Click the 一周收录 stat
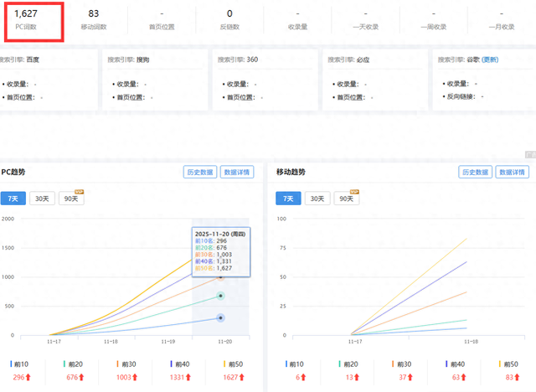Image resolution: width=536 pixels, height=392 pixels. pos(434,19)
